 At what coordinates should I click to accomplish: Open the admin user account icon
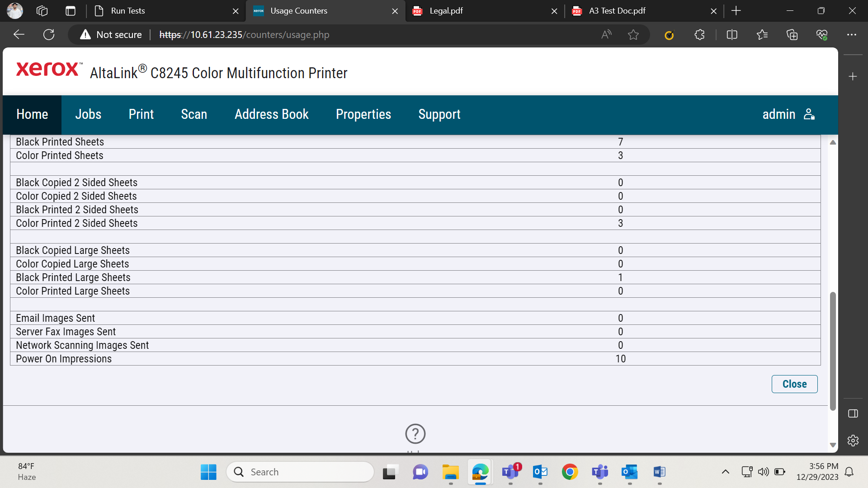(x=809, y=114)
